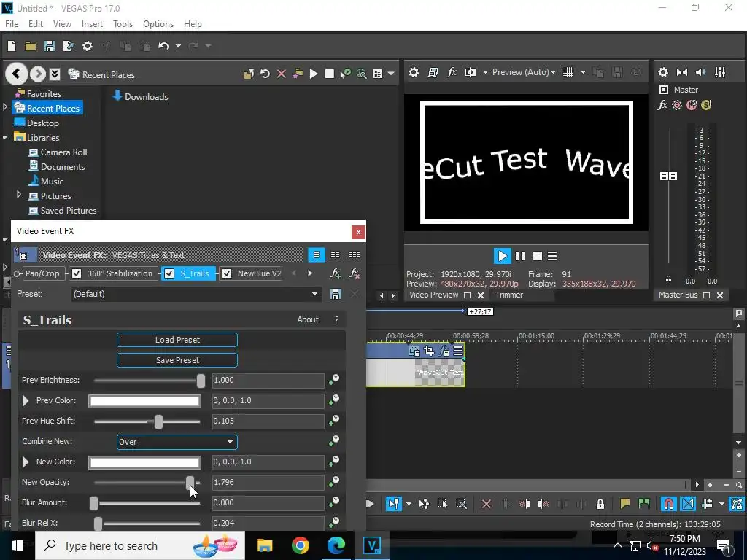Toggle lock envelopes padlock icon in timeline toolbar
The width and height of the screenshot is (747, 560).
[x=600, y=504]
